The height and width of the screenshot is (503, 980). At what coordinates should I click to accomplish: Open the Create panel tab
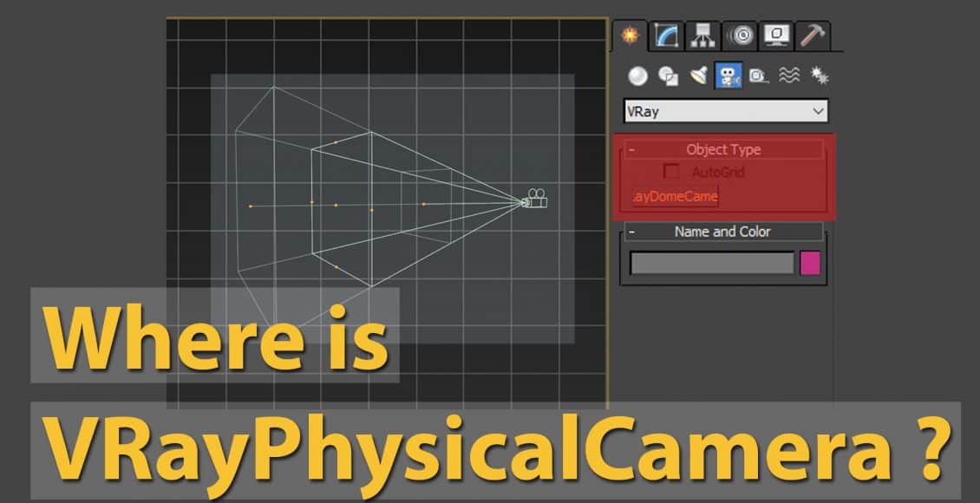click(x=630, y=36)
